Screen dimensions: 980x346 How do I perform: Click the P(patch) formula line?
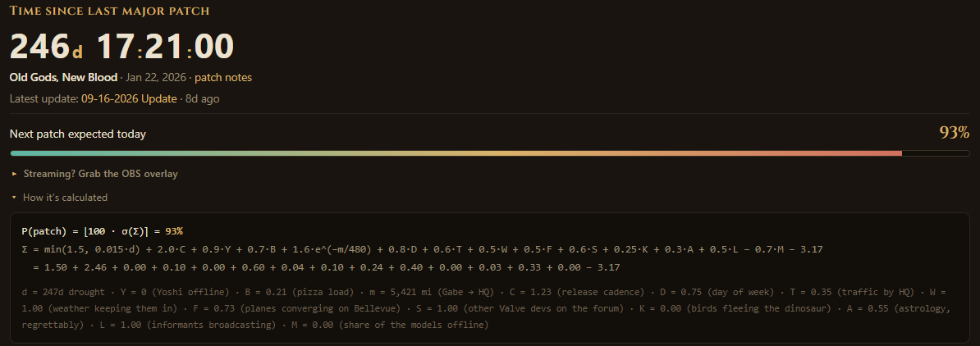click(x=102, y=231)
